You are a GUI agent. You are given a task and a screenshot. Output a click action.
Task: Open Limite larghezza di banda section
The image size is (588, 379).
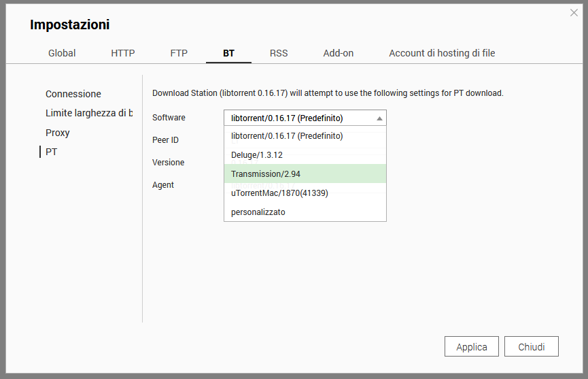pyautogui.click(x=89, y=113)
